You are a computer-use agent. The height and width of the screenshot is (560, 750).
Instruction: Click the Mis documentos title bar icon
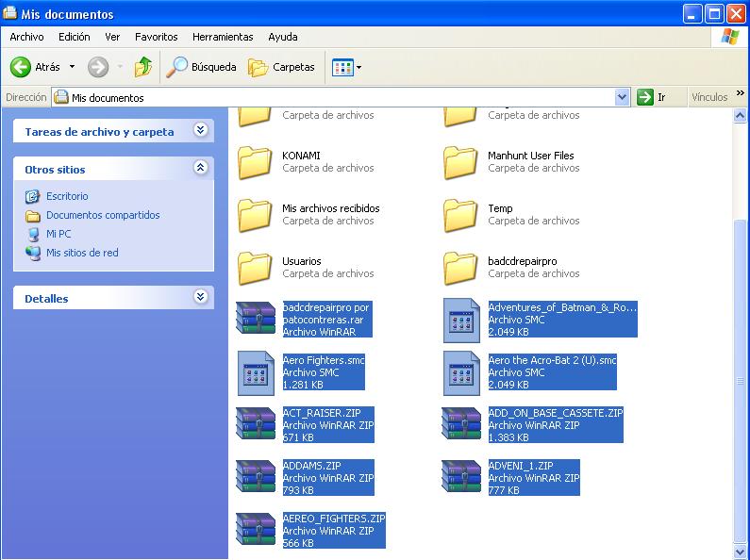(10, 13)
